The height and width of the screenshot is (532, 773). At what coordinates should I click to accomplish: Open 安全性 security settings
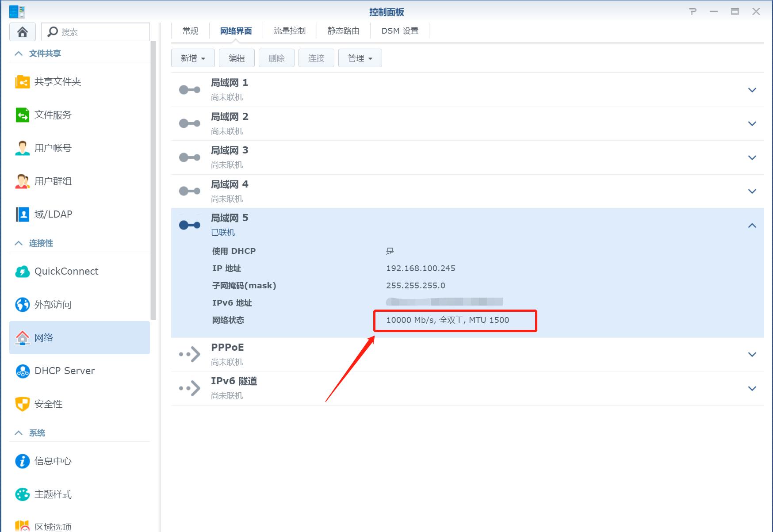48,404
